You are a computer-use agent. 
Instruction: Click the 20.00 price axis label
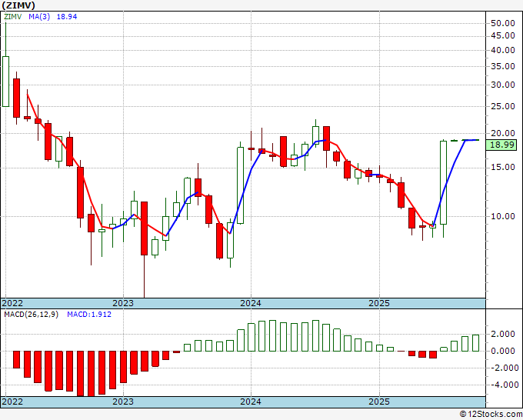[x=503, y=133]
